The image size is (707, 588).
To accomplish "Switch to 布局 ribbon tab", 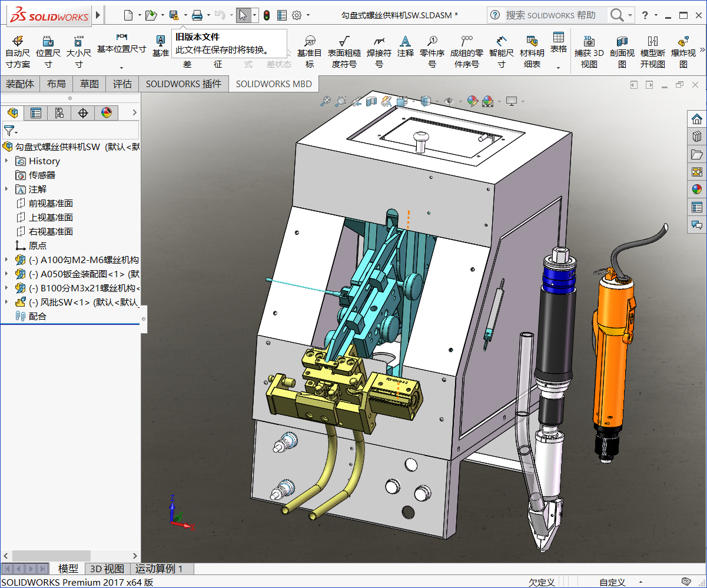I will [57, 84].
